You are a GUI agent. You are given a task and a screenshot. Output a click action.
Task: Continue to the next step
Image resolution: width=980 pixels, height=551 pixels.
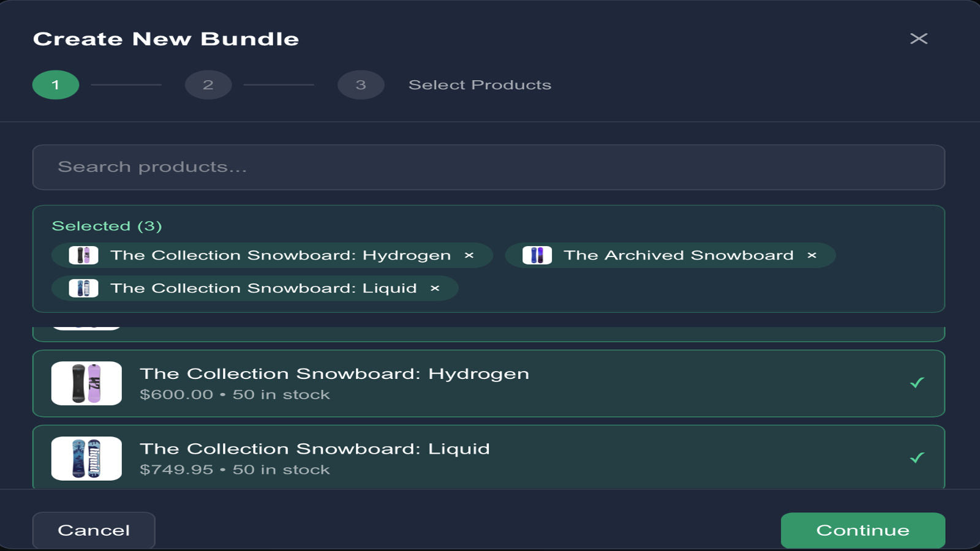coord(862,530)
